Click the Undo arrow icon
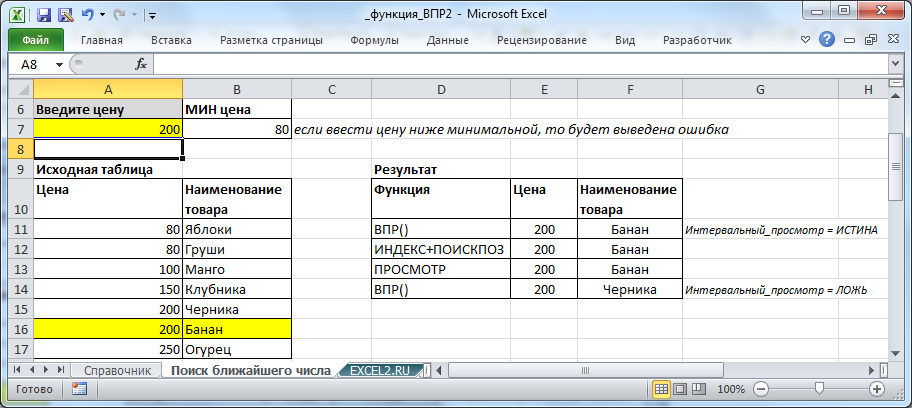Screen dimensions: 912x408 tap(87, 15)
